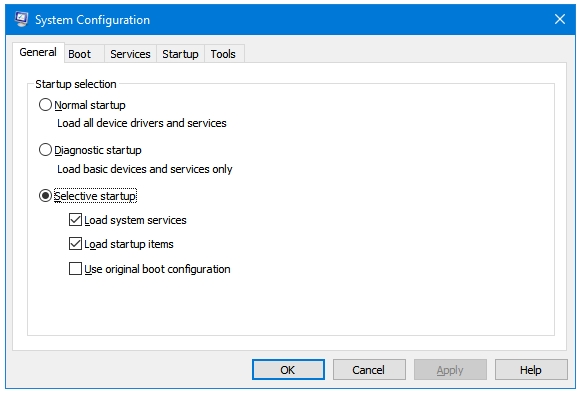Uncheck Load system services checkbox
585x395 pixels.
click(75, 220)
